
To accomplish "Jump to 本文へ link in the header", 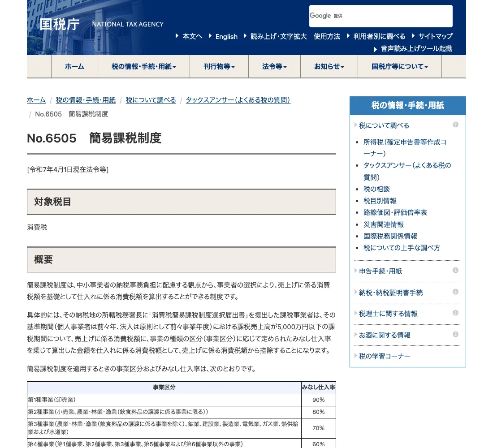I will pyautogui.click(x=192, y=36).
